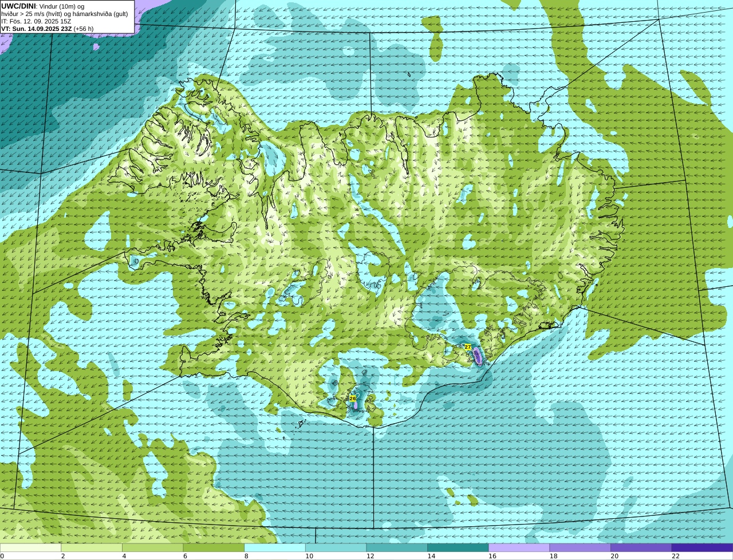Click the scale number 20

coord(614,556)
